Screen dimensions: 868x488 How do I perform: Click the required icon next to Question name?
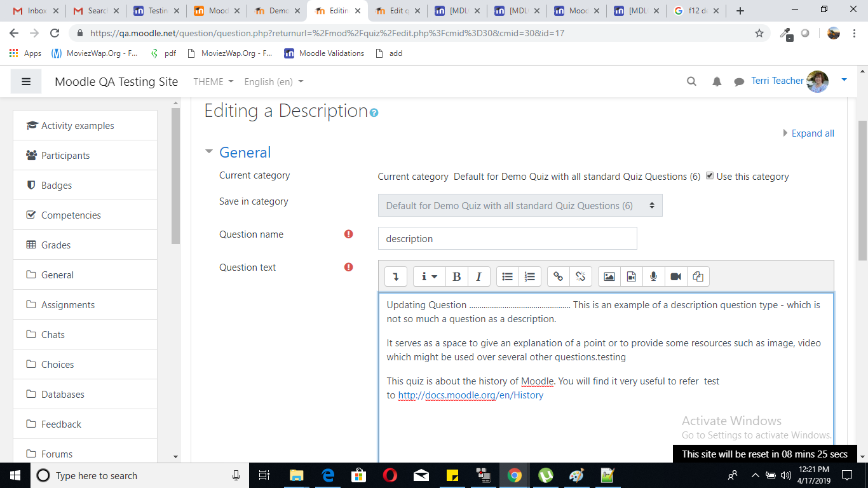pyautogui.click(x=348, y=234)
